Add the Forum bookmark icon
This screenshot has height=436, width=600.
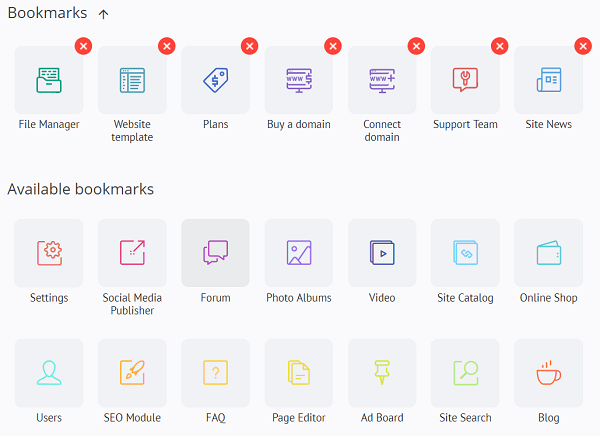tap(215, 253)
